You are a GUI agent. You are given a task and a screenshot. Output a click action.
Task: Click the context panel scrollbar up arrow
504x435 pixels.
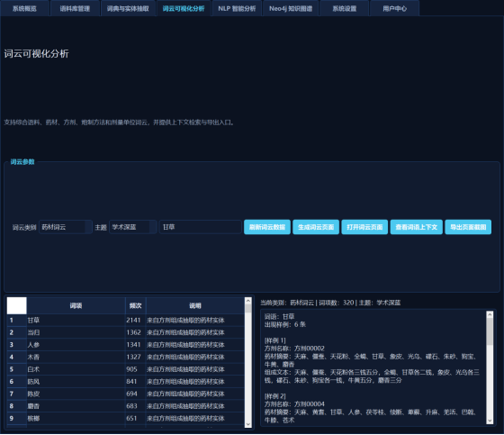490,314
